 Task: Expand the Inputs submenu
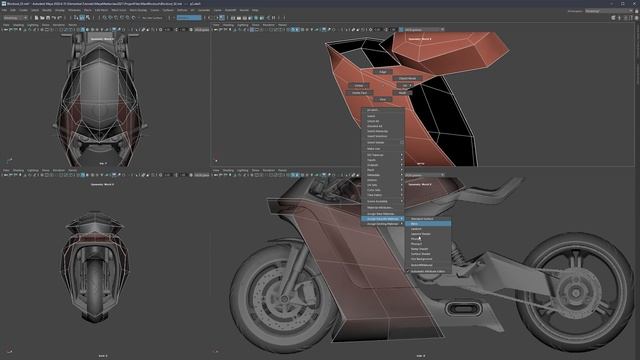coord(383,160)
